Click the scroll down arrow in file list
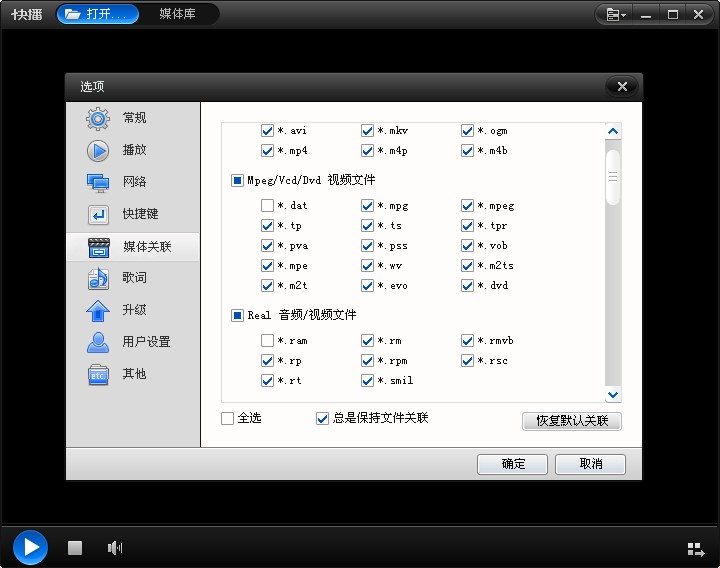 pos(613,395)
